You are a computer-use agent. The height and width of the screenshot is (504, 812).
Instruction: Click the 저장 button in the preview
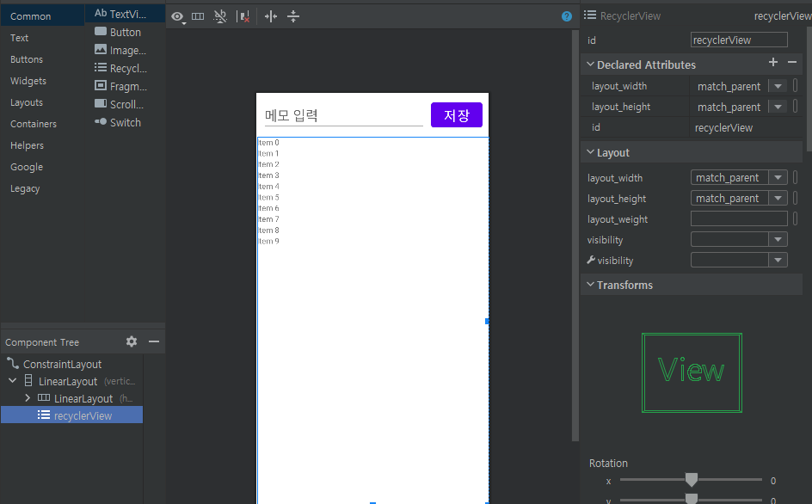pyautogui.click(x=457, y=114)
